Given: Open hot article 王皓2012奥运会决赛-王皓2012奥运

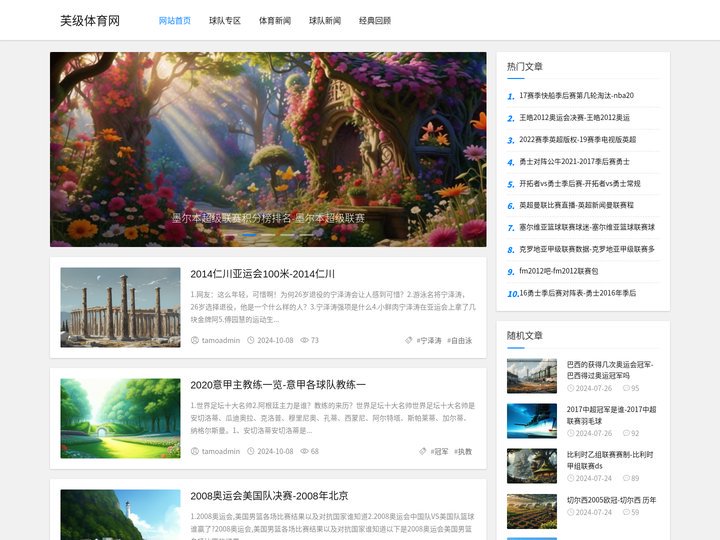Looking at the screenshot, I should (x=574, y=118).
